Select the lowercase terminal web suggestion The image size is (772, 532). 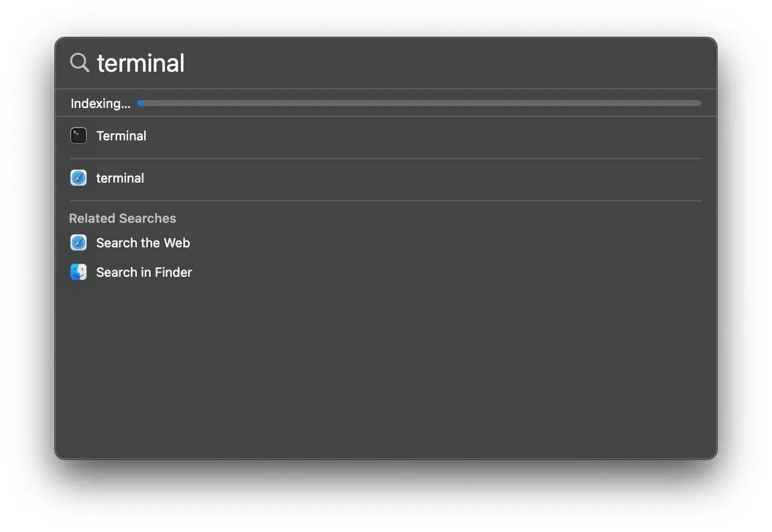[x=120, y=179]
